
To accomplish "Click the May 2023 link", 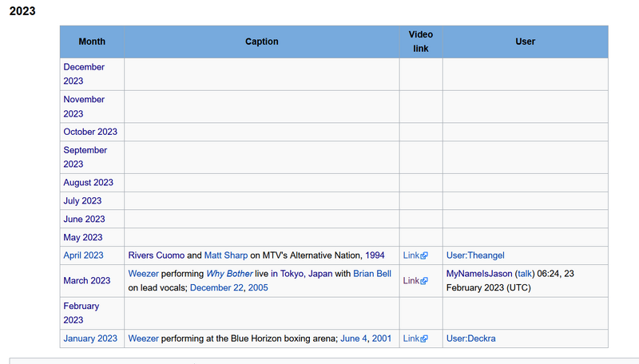I will (83, 237).
